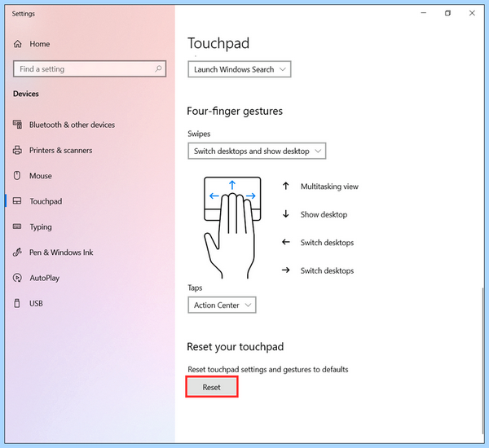Open the Action Center taps dropdown
This screenshot has height=448, width=489.
tap(222, 305)
